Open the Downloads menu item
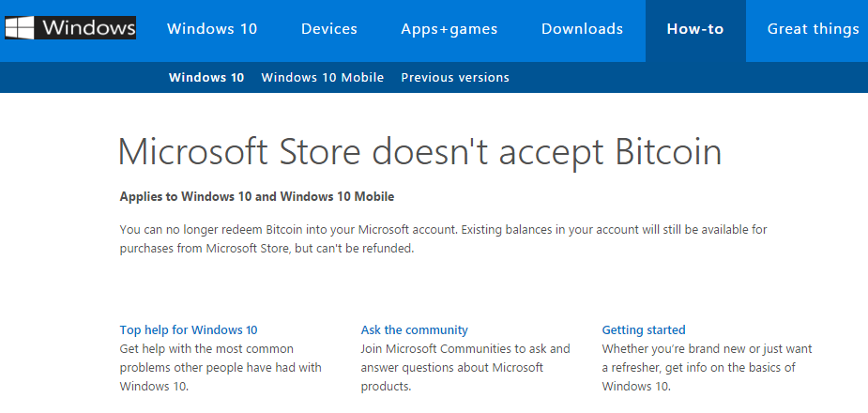This screenshot has height=413, width=868. 582,29
